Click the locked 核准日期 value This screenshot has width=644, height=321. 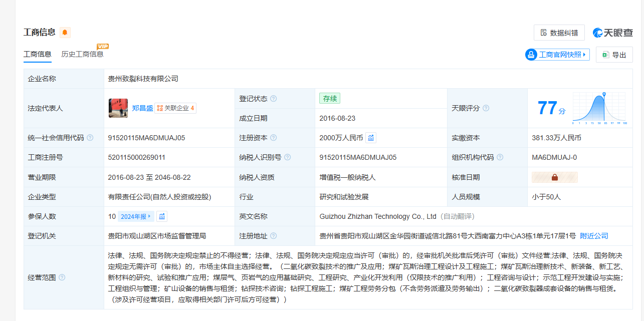(555, 177)
